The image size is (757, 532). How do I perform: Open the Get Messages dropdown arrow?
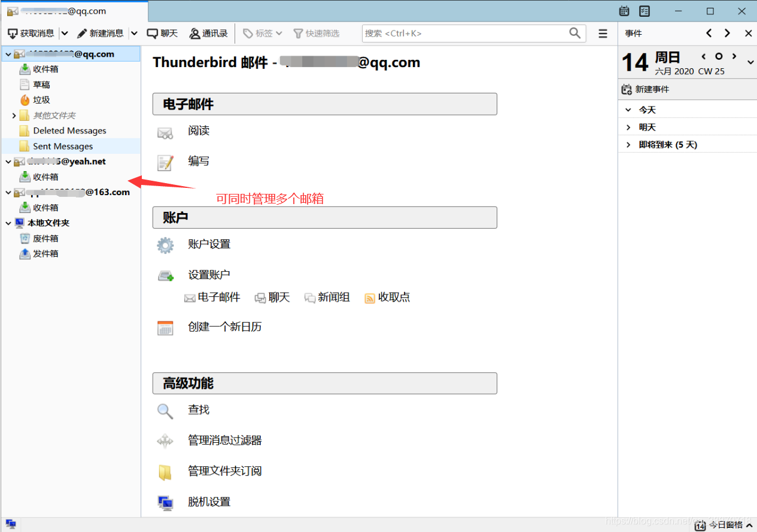click(x=65, y=34)
